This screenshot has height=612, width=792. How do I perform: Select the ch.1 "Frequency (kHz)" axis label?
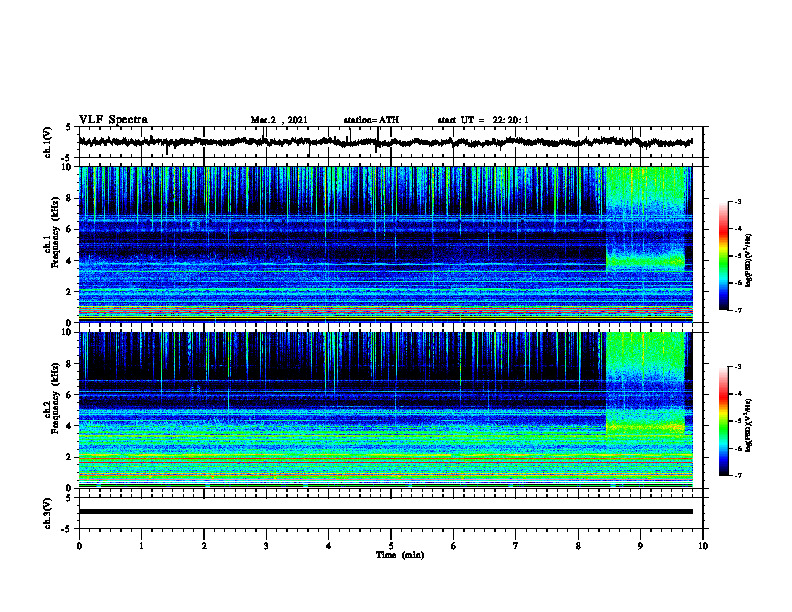[55, 233]
